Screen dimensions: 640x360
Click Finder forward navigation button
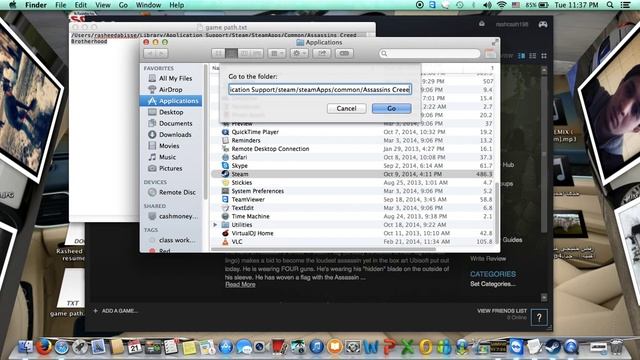pyautogui.click(x=162, y=53)
